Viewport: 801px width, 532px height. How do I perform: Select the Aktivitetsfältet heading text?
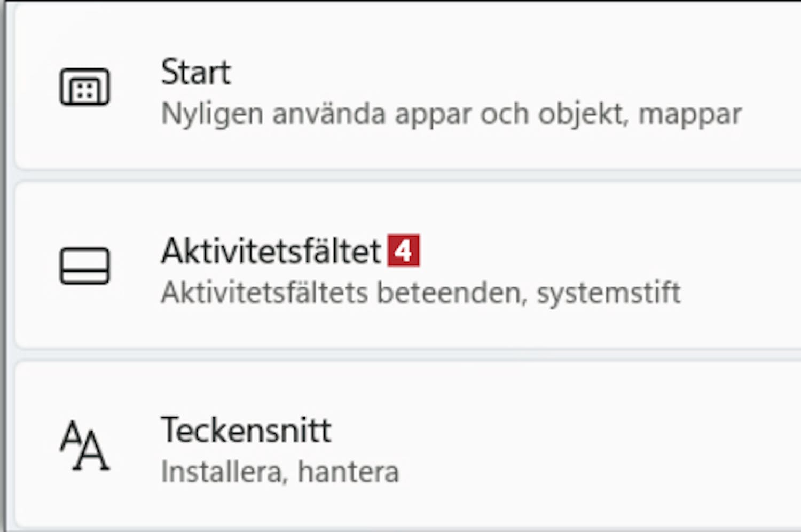point(271,251)
